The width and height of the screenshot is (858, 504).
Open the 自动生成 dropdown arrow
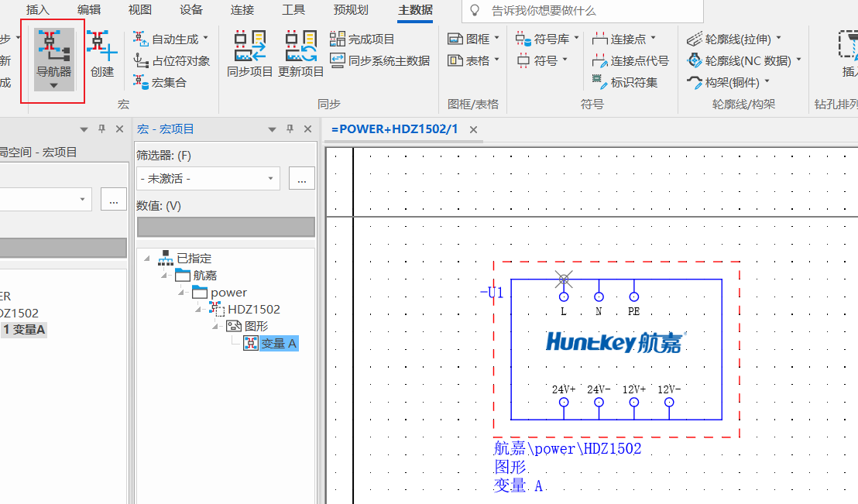click(206, 38)
